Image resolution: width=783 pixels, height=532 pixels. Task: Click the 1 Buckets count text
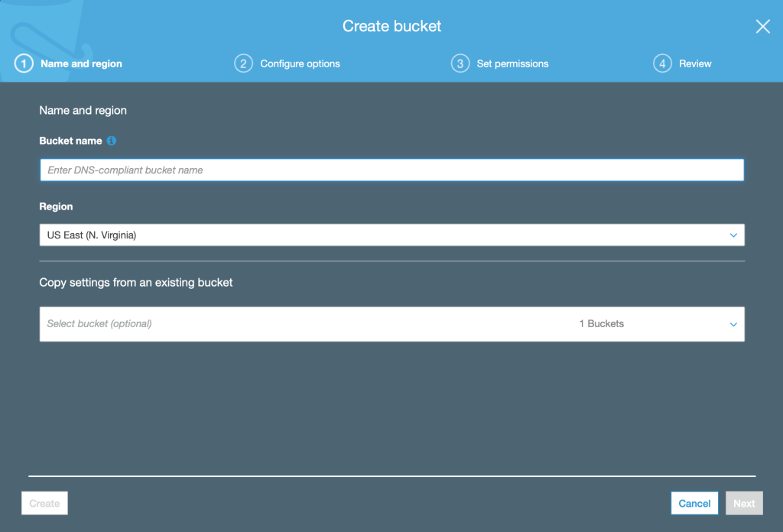602,324
